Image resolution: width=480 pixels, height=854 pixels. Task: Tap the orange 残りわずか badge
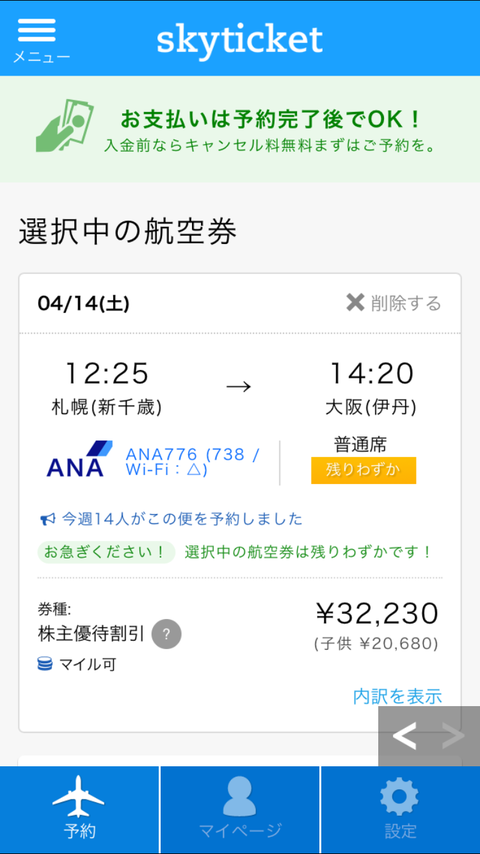pos(363,470)
